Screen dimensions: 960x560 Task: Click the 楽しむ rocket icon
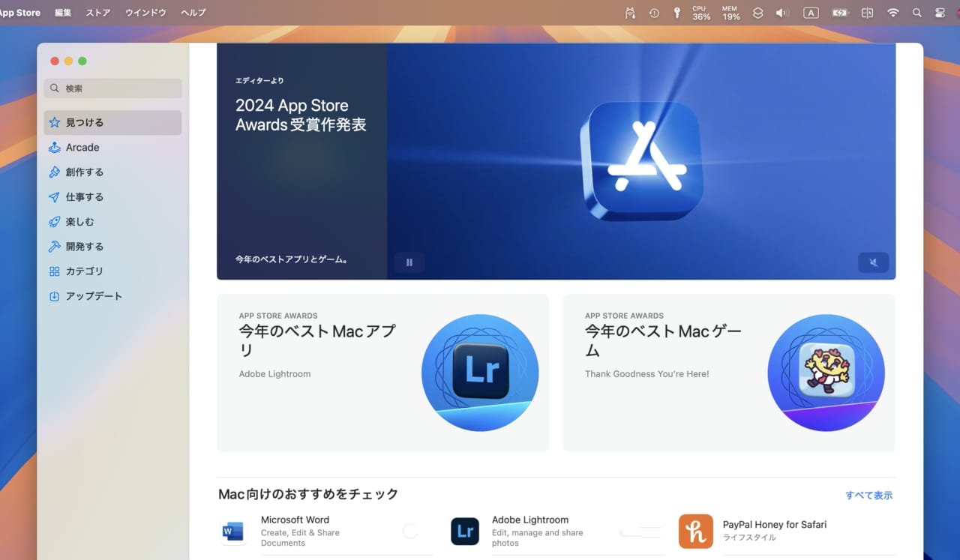point(54,222)
